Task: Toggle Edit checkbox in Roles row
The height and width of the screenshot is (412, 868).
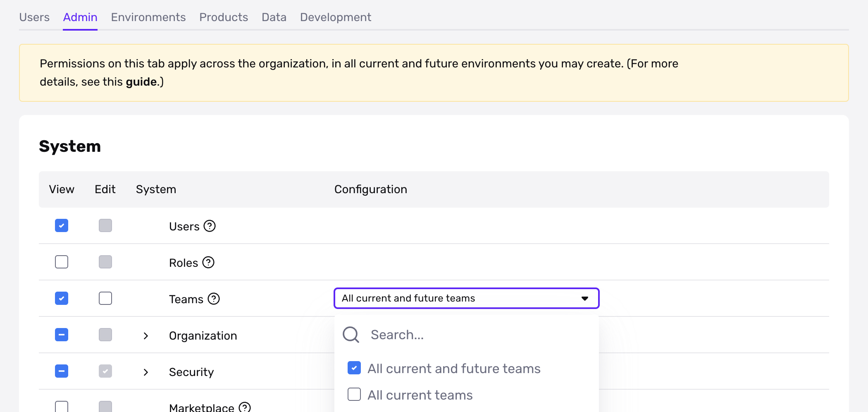Action: (x=105, y=262)
